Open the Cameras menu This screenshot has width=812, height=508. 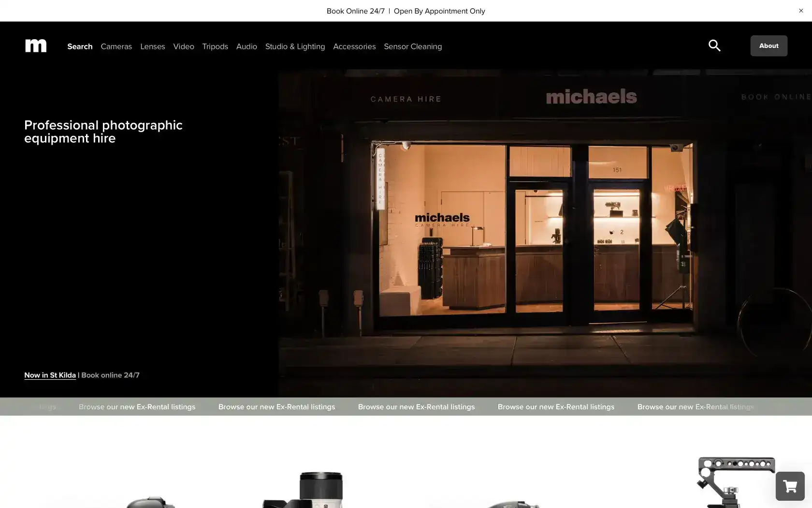(x=116, y=46)
